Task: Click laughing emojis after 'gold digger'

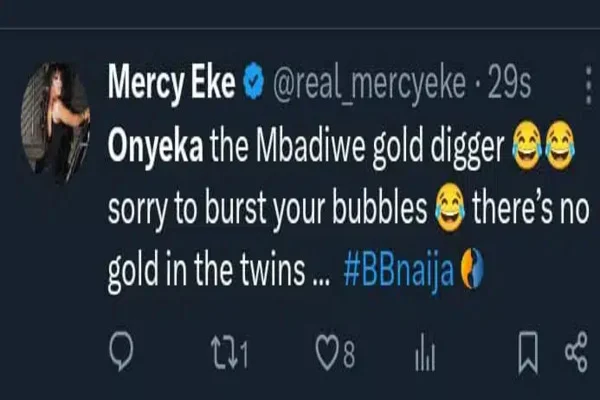Action: [543, 145]
